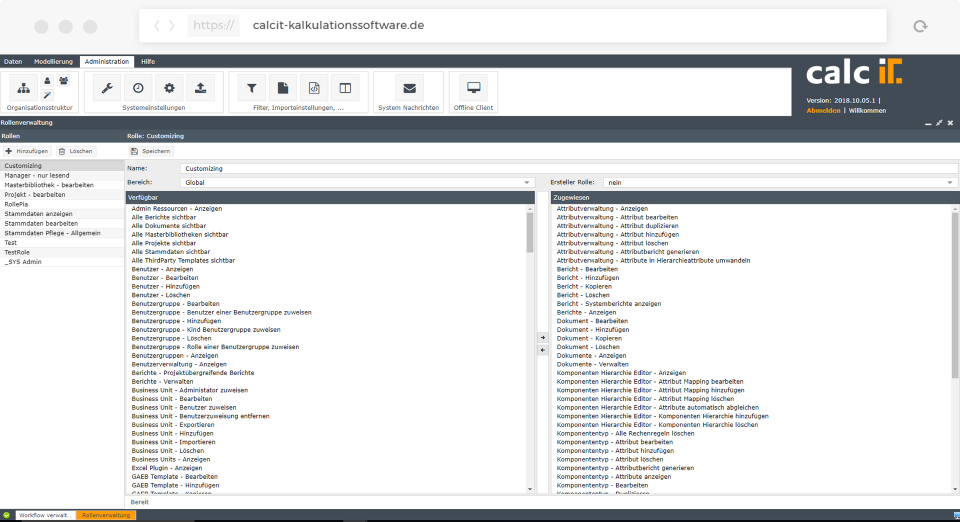Screen dimensions: 960x522
Task: Click the green status icon in bottom bar
Action: (x=7, y=515)
